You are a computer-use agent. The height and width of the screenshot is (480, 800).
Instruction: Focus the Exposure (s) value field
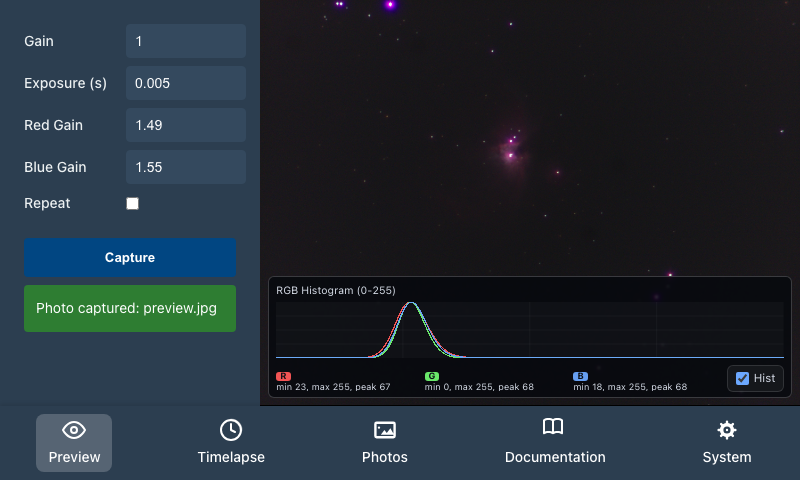(186, 83)
